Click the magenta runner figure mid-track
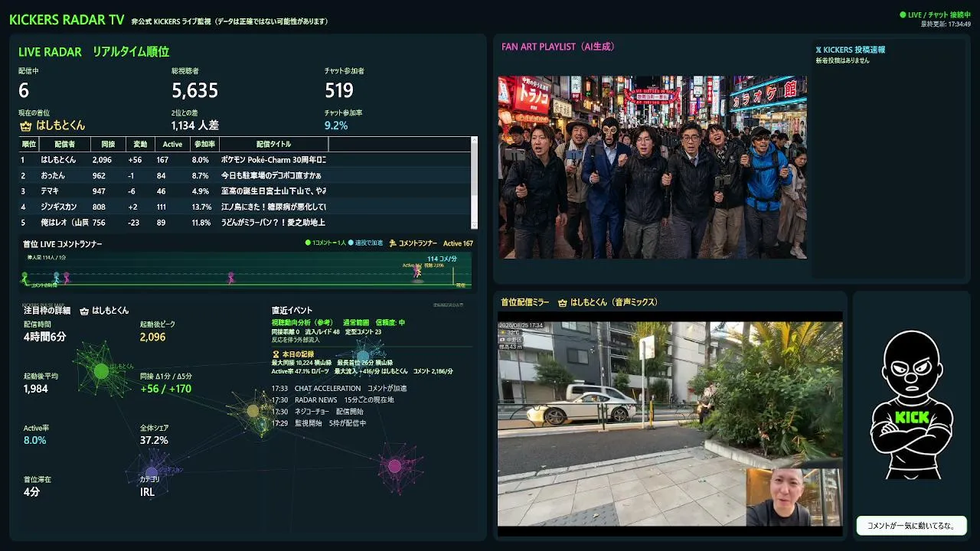 230,278
